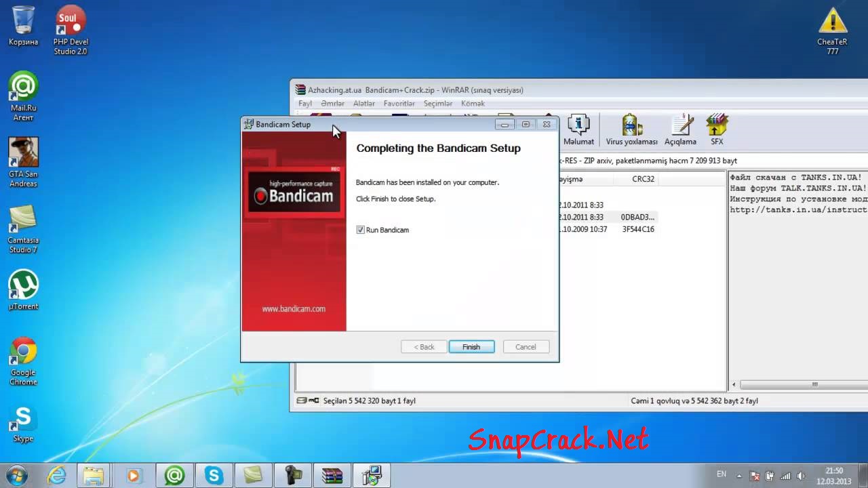
Task: Switch to Skype on the taskbar
Action: (214, 475)
